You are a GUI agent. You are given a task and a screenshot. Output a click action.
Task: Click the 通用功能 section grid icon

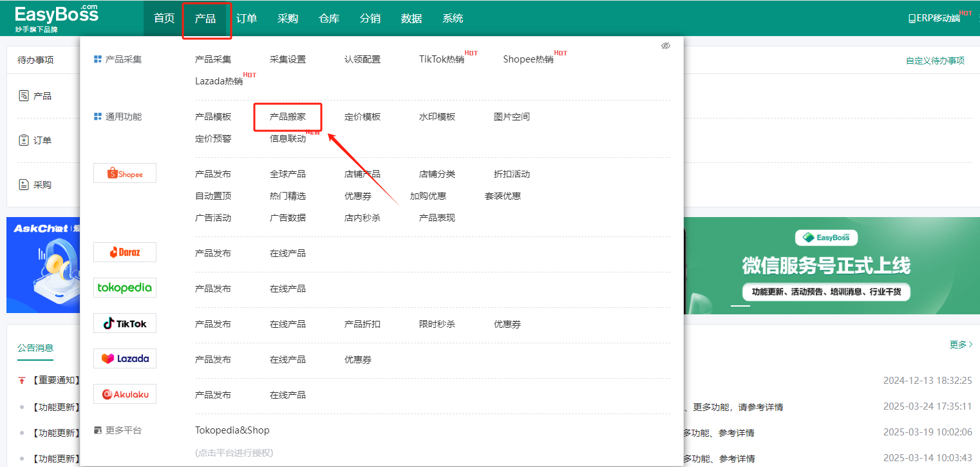pos(98,117)
